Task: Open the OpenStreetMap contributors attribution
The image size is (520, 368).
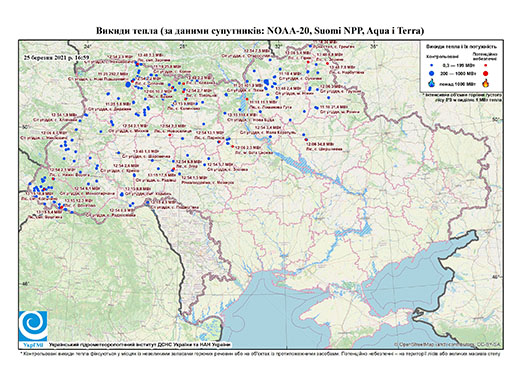Action: pyautogui.click(x=447, y=344)
